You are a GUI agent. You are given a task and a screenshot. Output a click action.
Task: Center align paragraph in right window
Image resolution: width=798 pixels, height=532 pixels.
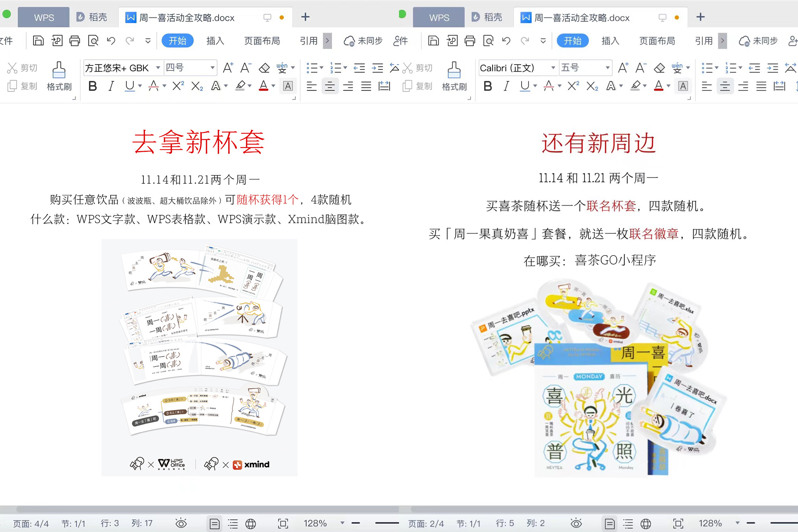pos(725,86)
